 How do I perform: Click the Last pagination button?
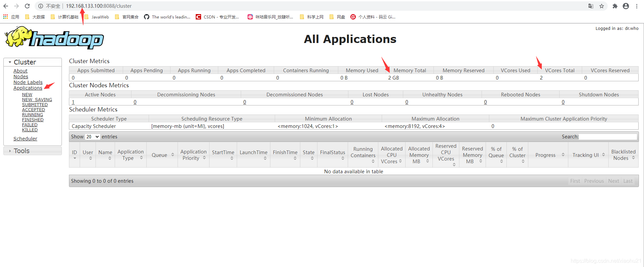tap(628, 181)
